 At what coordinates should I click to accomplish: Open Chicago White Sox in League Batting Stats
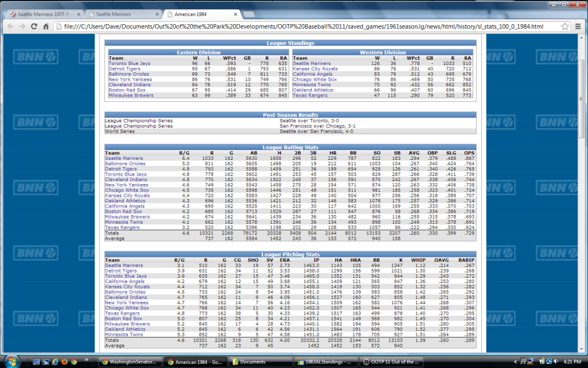[127, 190]
